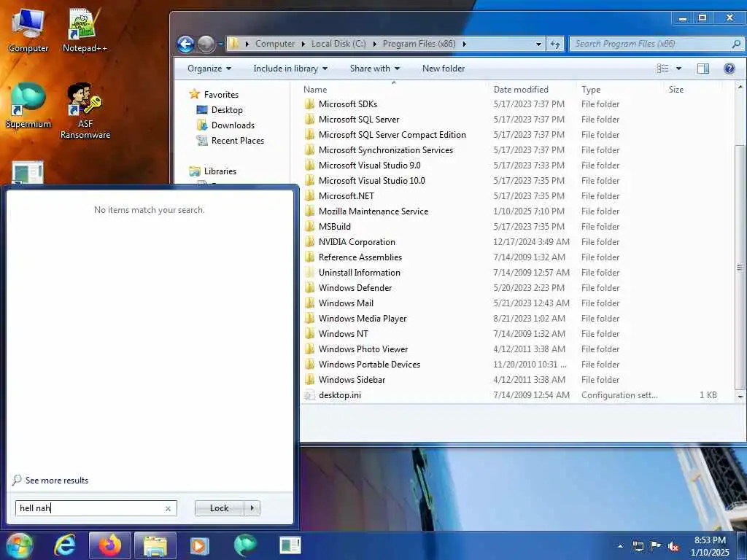Open Explorer Help question mark
Viewport: 747px width, 560px height.
click(x=729, y=69)
